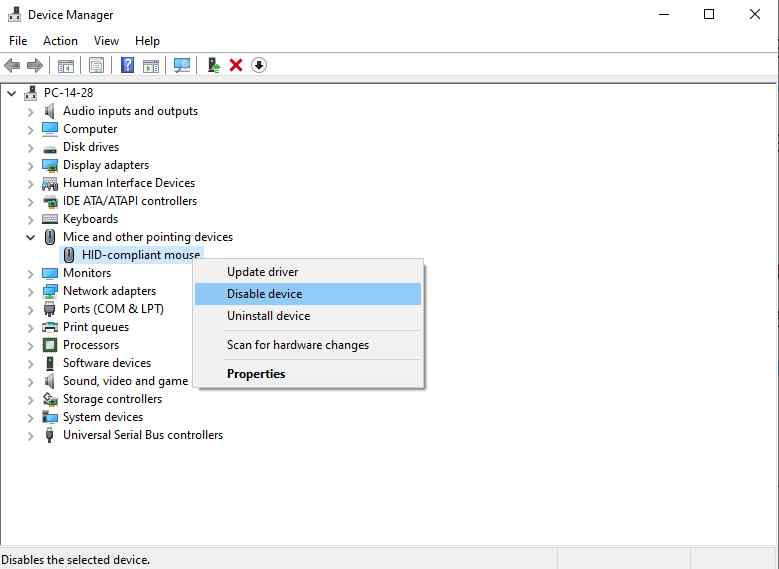Expand the System devices category
The width and height of the screenshot is (779, 569).
click(x=31, y=418)
